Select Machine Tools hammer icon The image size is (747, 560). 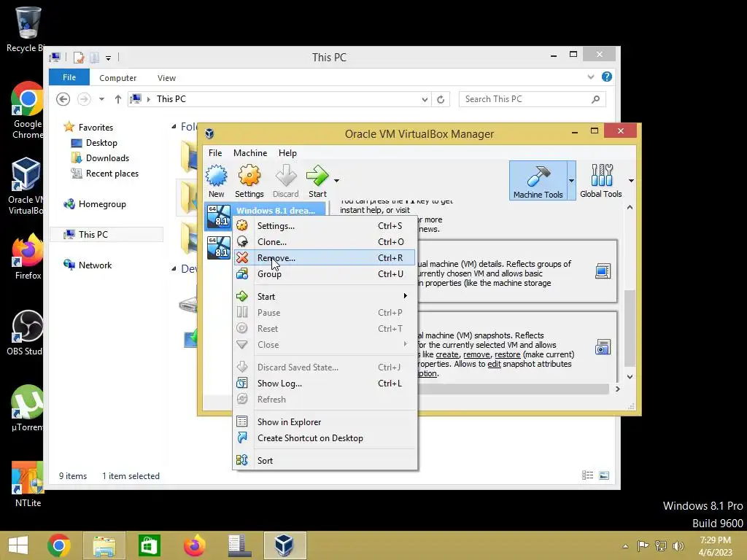(x=538, y=176)
